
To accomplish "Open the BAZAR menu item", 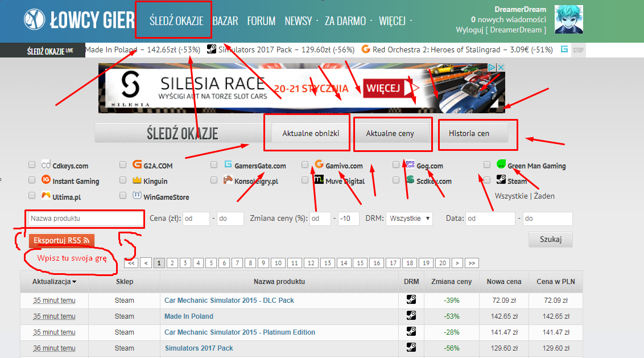I will [225, 20].
